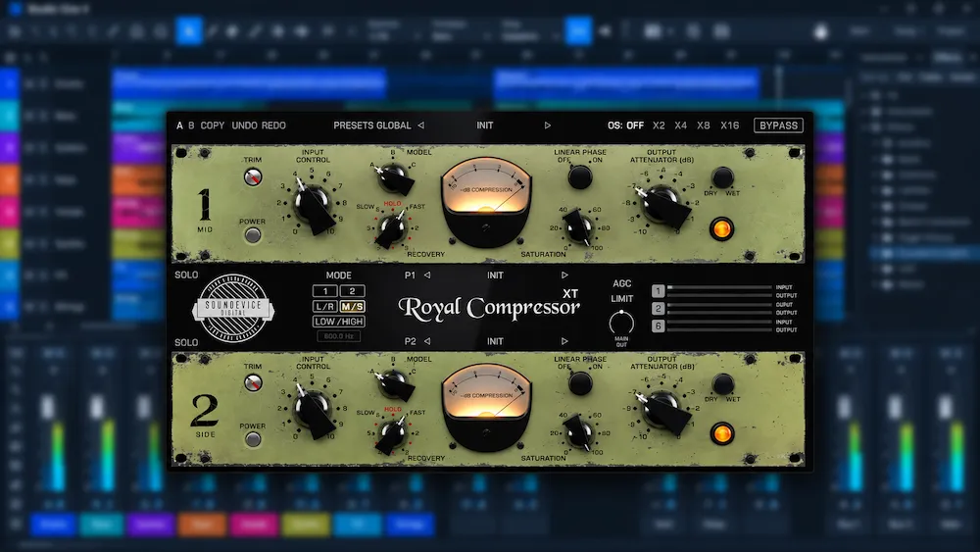
Task: Click REDO in the plugin header
Action: point(273,125)
